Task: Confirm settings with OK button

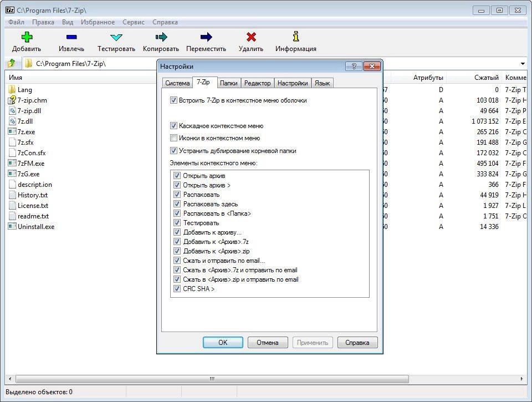Action: [223, 342]
